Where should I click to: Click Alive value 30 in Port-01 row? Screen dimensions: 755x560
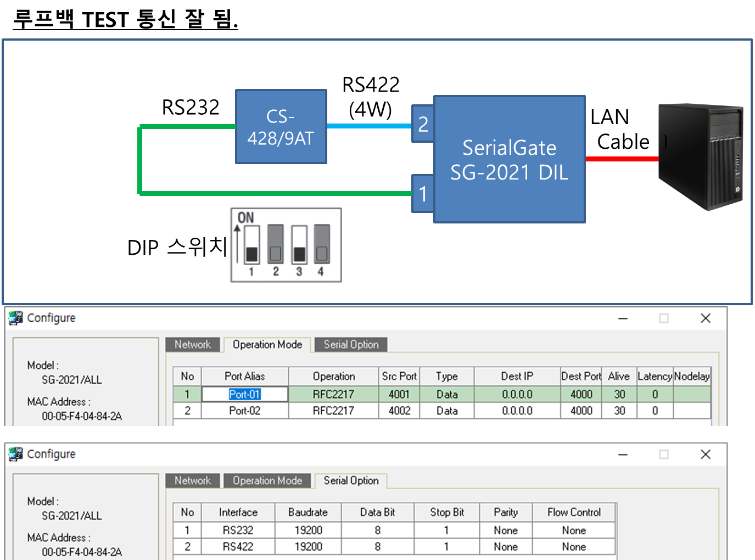click(619, 394)
